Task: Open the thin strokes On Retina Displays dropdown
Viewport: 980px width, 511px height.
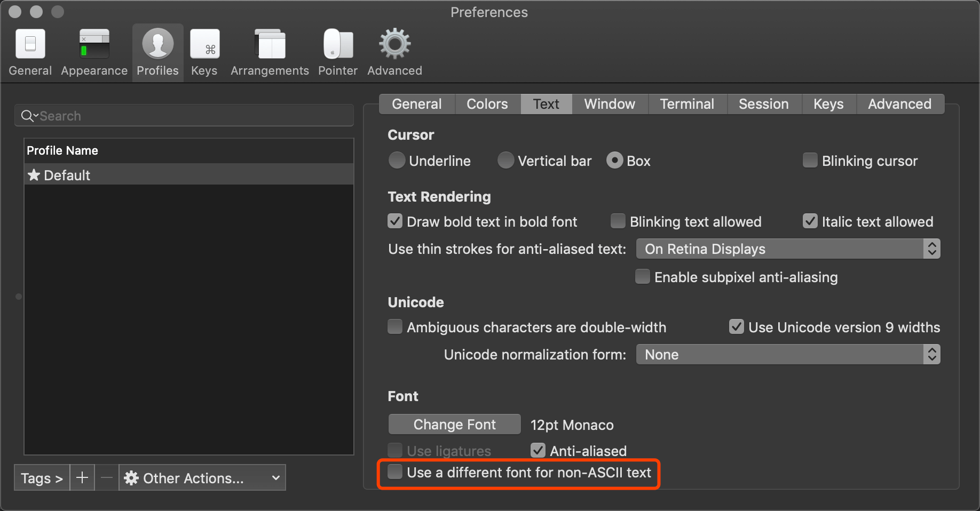Action: click(x=788, y=249)
